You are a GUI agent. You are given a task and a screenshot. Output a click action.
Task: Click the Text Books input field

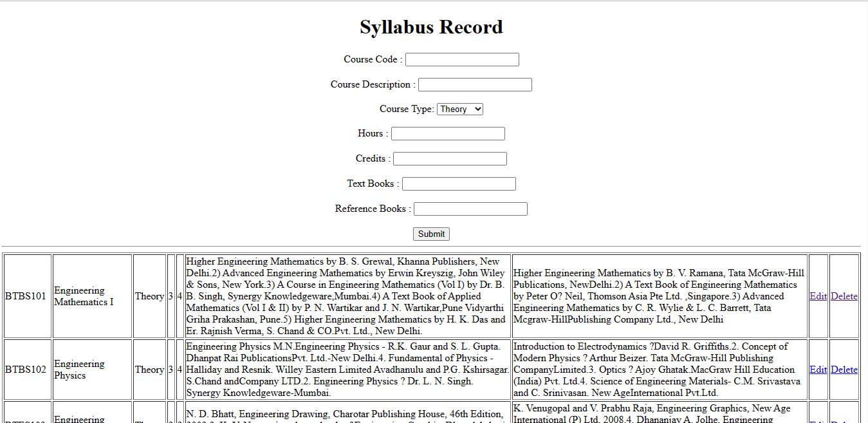(x=458, y=183)
